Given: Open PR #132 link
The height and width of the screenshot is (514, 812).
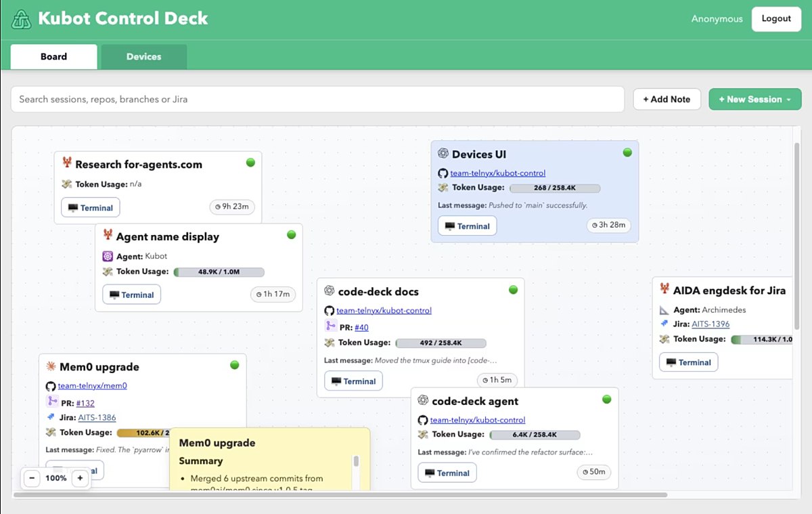Looking at the screenshot, I should coord(85,403).
